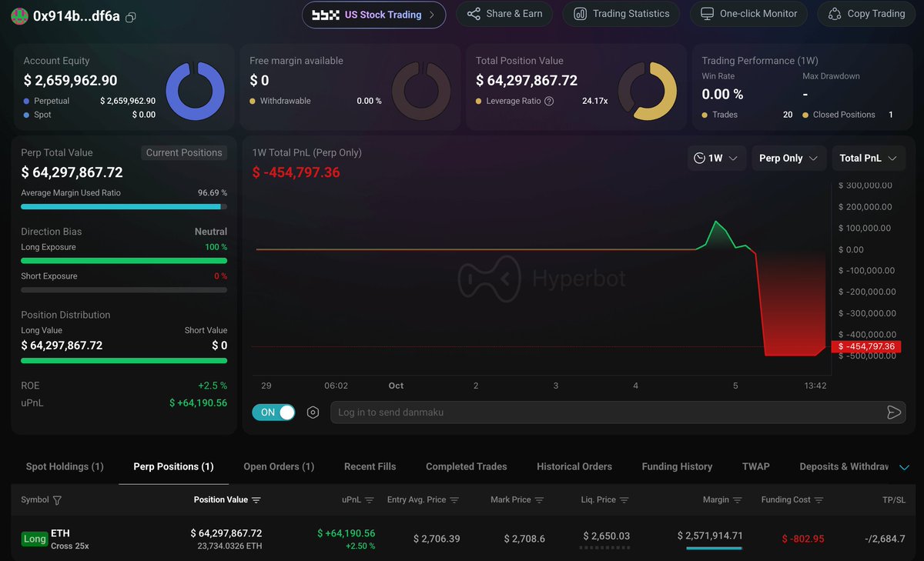Expand the hidden tabs chevron
The height and width of the screenshot is (561, 924).
point(904,467)
